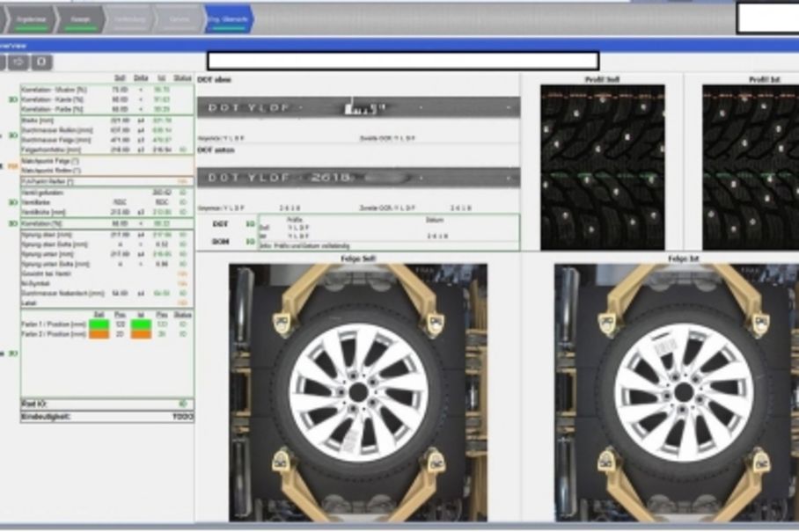Click Farbe 1 green Ist color swatch

point(141,324)
